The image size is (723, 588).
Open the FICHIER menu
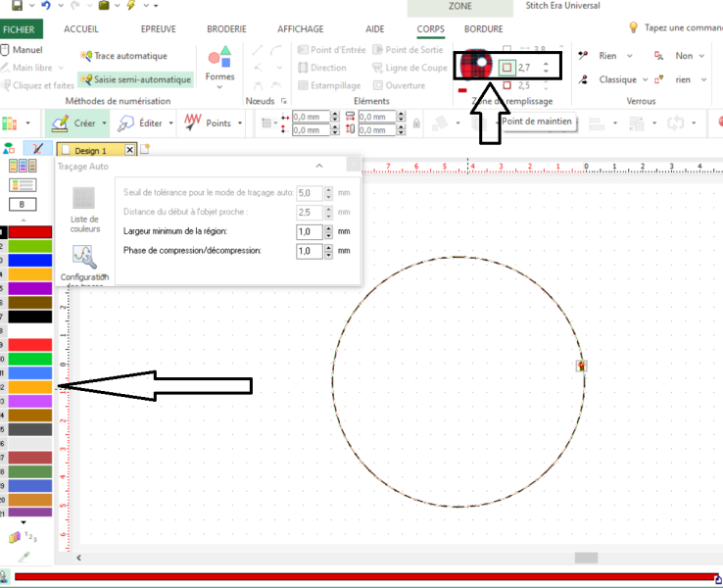[18, 29]
